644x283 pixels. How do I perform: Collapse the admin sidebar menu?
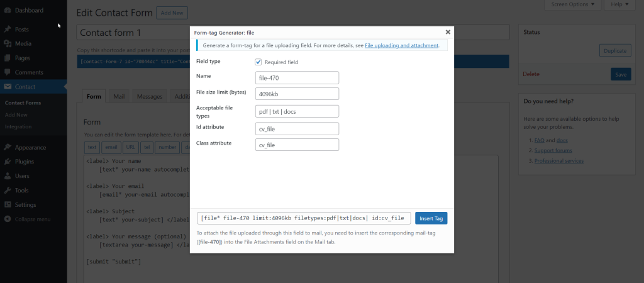pyautogui.click(x=28, y=219)
